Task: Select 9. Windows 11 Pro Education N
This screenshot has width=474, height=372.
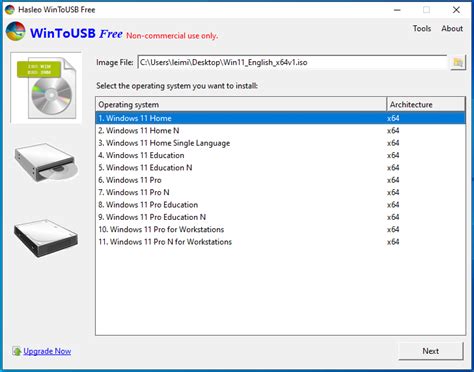Action: pos(280,217)
